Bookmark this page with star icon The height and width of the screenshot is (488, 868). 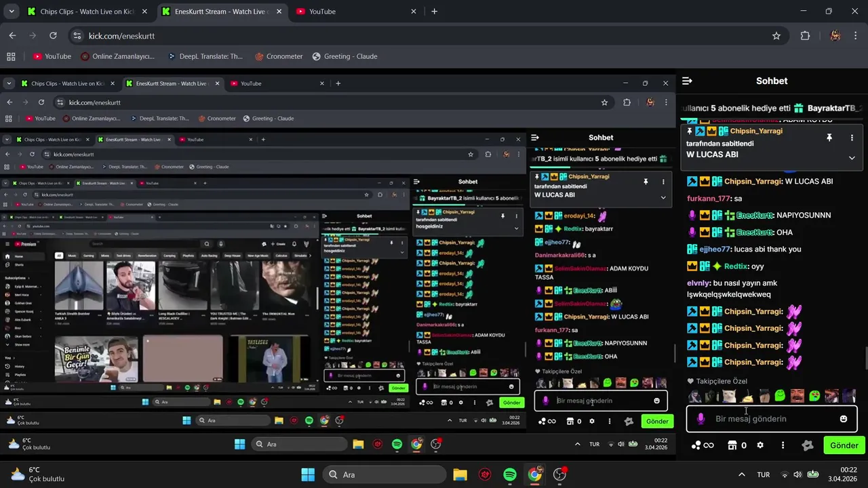point(776,36)
